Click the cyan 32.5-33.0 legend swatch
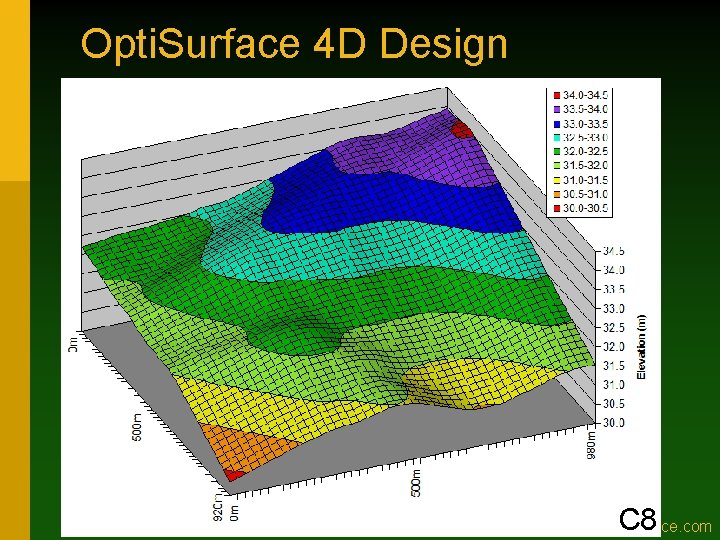The image size is (720, 540). pos(557,137)
